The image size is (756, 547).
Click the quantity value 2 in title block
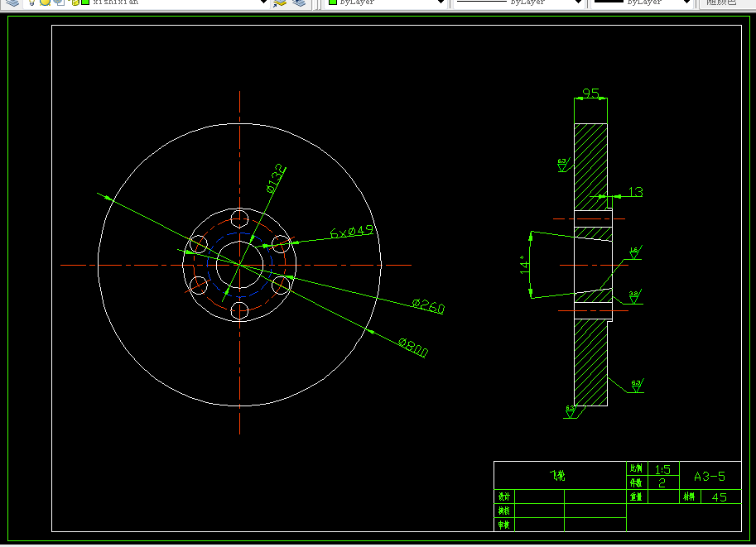tap(662, 483)
